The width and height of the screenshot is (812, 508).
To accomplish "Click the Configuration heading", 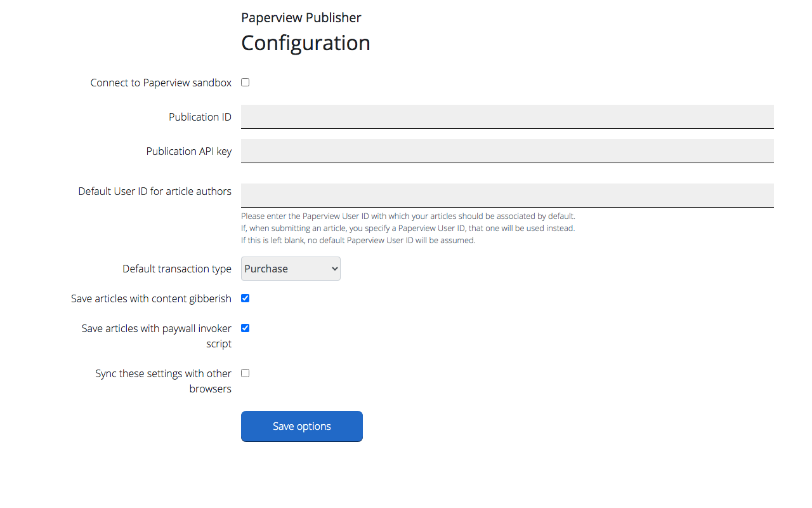I will click(x=306, y=43).
